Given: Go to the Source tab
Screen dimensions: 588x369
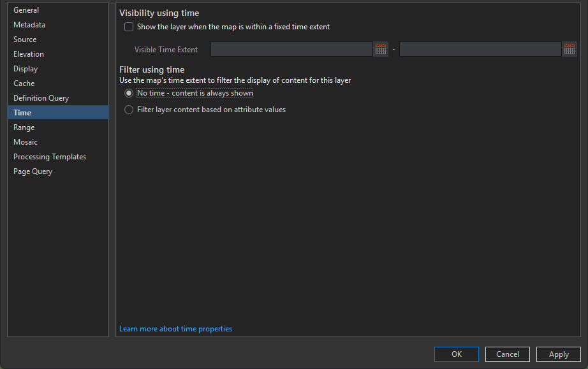Looking at the screenshot, I should point(25,40).
